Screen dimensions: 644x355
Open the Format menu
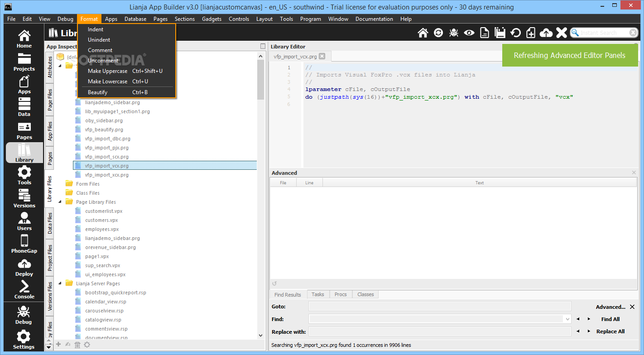(x=89, y=19)
